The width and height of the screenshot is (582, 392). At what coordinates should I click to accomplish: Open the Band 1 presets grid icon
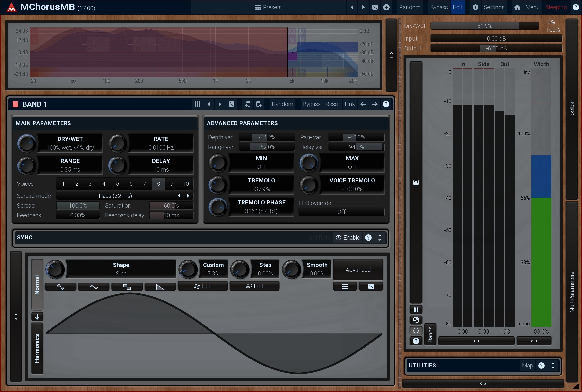(197, 104)
